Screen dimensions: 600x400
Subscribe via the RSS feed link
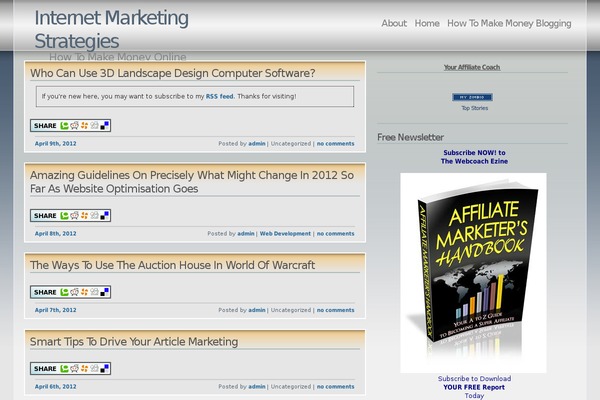tap(220, 96)
